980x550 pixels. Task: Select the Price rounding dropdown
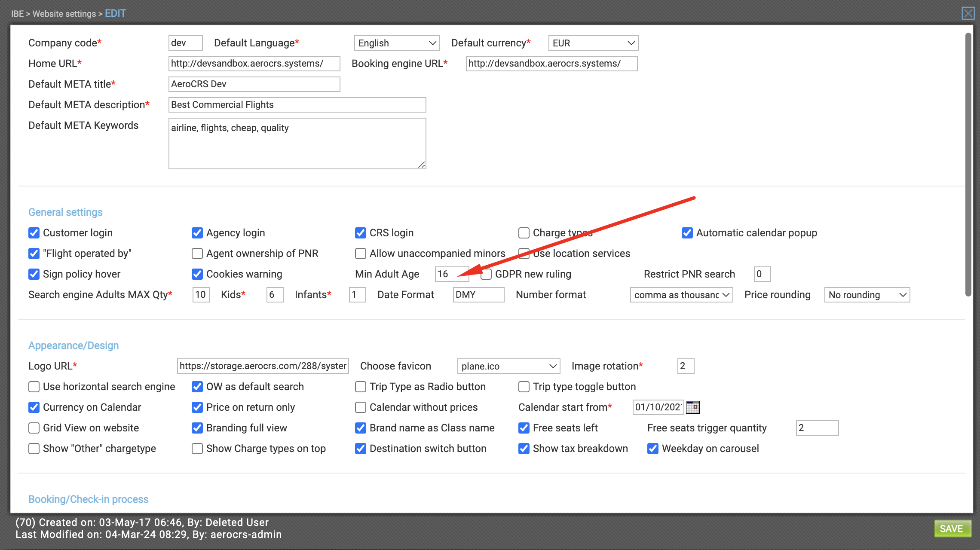(x=867, y=295)
